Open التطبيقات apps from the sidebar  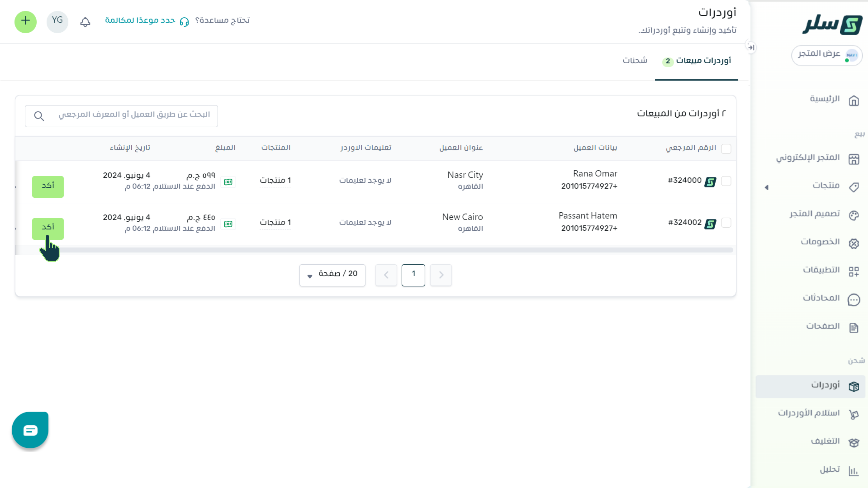coord(821,270)
